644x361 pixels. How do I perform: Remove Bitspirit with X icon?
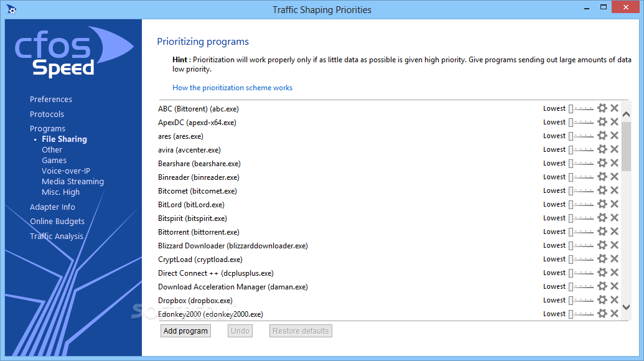614,217
